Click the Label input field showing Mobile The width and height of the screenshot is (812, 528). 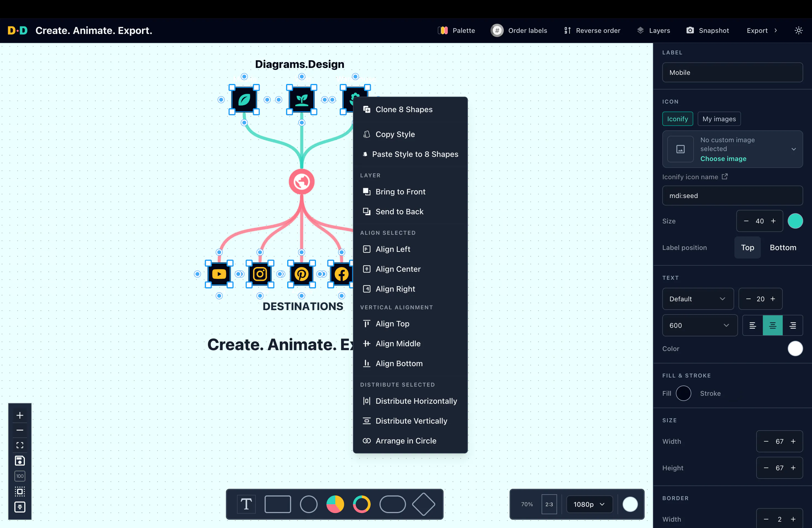click(x=732, y=72)
